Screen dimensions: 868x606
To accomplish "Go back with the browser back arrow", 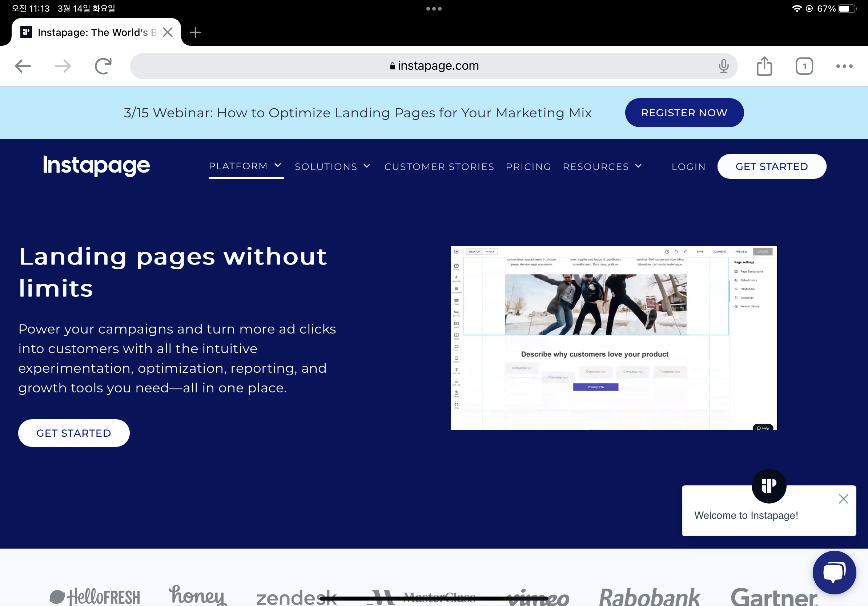I will 23,66.
